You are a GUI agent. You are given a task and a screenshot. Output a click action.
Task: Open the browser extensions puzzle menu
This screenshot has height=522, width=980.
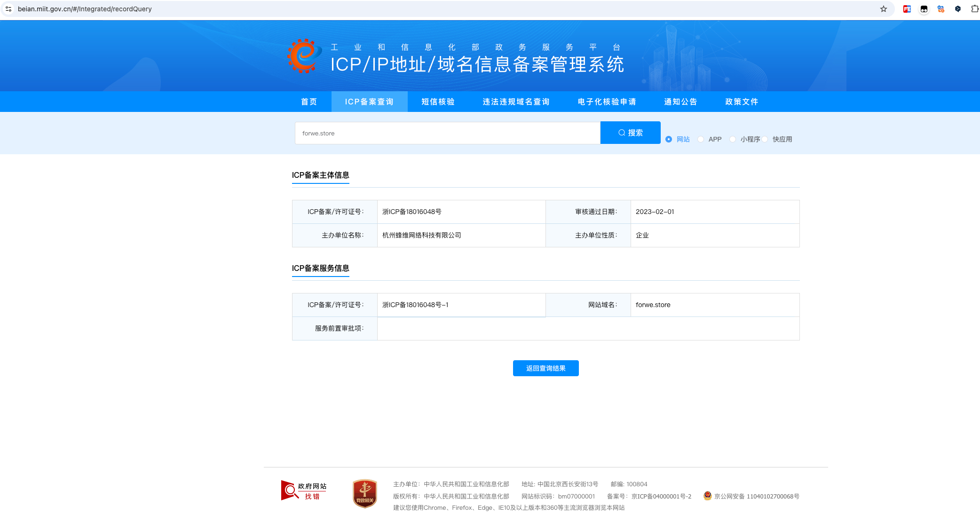[975, 9]
